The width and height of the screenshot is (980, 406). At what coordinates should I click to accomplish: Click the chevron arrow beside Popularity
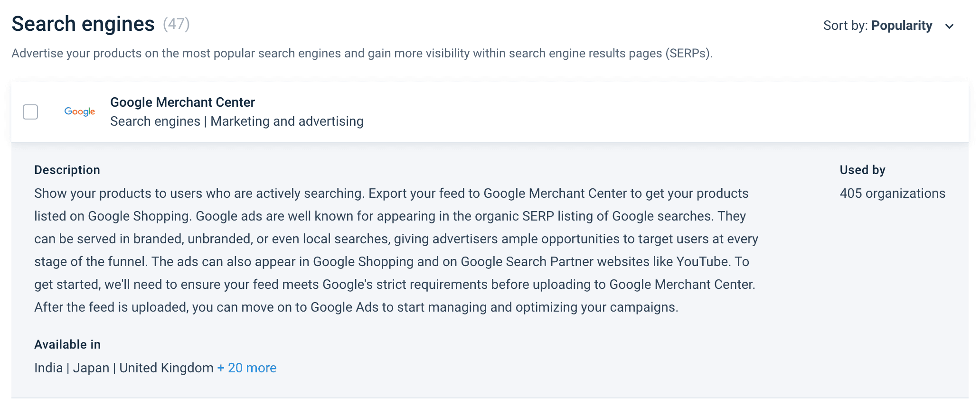[950, 27]
